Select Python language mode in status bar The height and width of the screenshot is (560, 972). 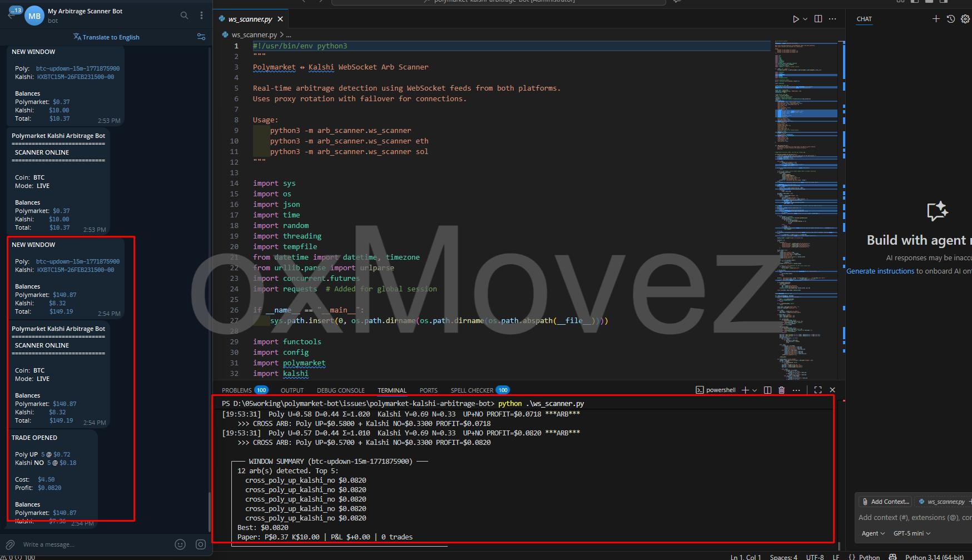(x=870, y=557)
